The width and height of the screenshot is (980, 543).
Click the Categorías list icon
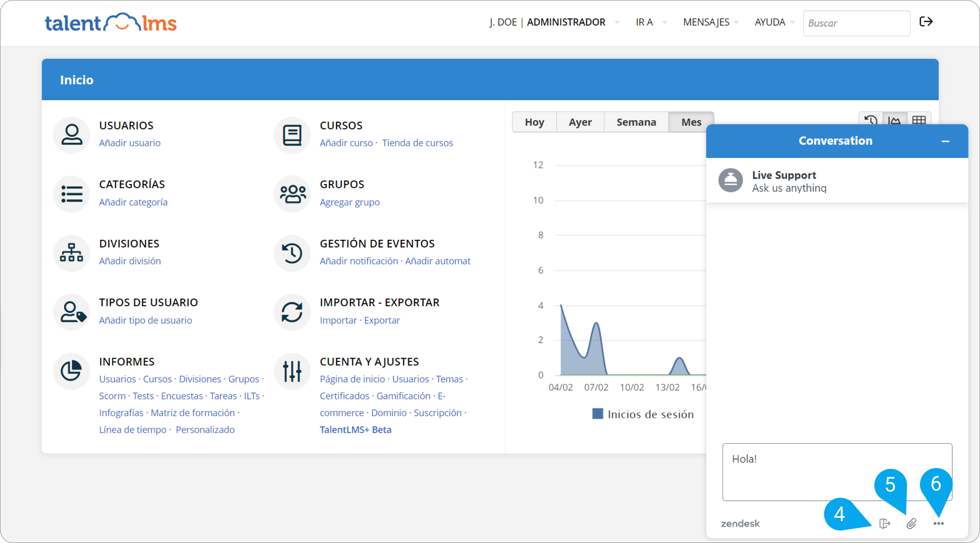pos(72,194)
